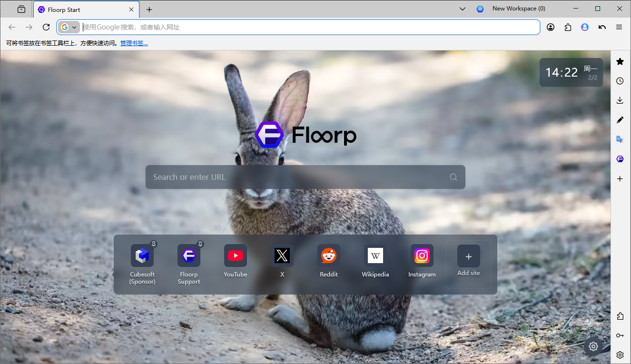Image resolution: width=631 pixels, height=364 pixels.
Task: Open the hamburger application menu
Action: tap(620, 27)
